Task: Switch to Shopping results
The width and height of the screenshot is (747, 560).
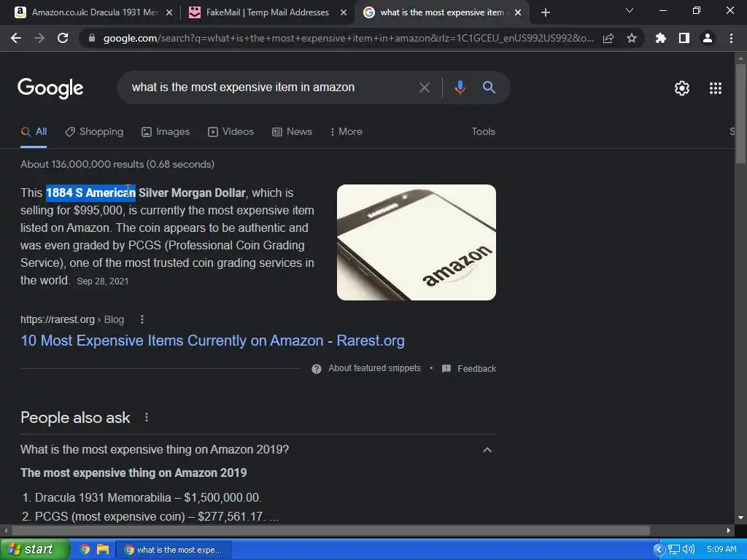Action: point(94,131)
